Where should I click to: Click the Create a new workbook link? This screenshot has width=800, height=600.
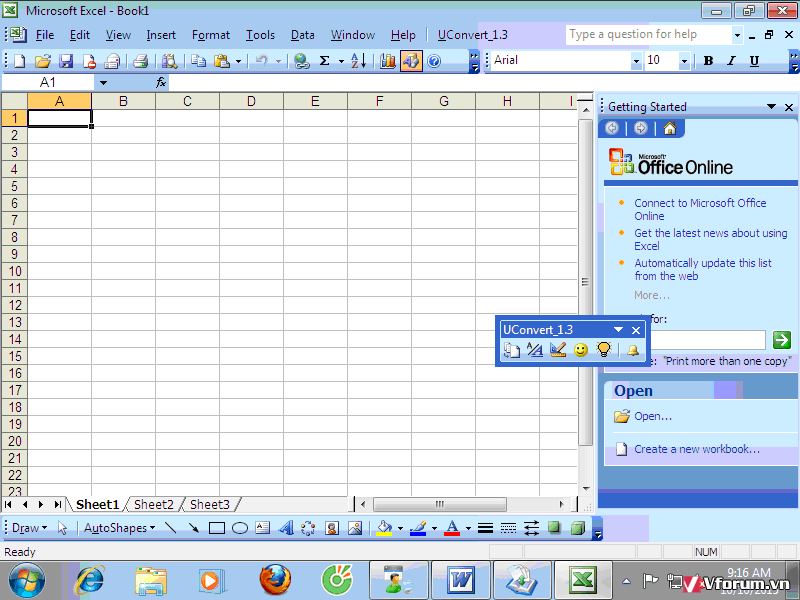pos(696,449)
